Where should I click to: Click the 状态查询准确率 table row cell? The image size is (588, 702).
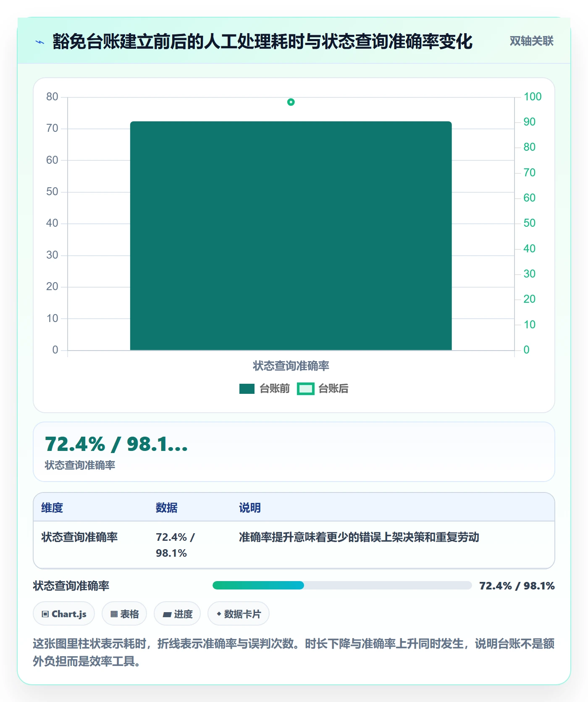pos(79,537)
